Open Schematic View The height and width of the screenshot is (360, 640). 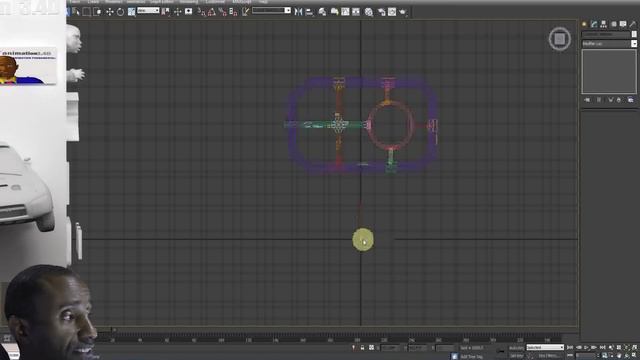[356, 12]
